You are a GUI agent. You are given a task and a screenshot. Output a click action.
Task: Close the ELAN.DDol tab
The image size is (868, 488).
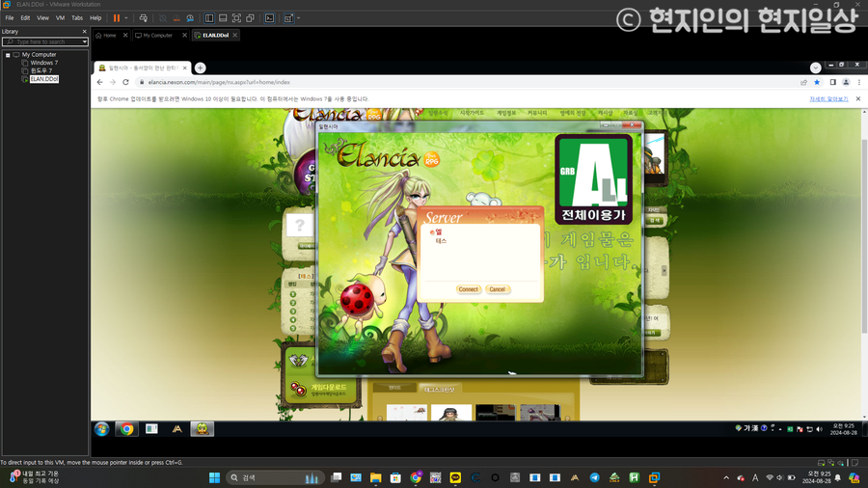click(234, 35)
